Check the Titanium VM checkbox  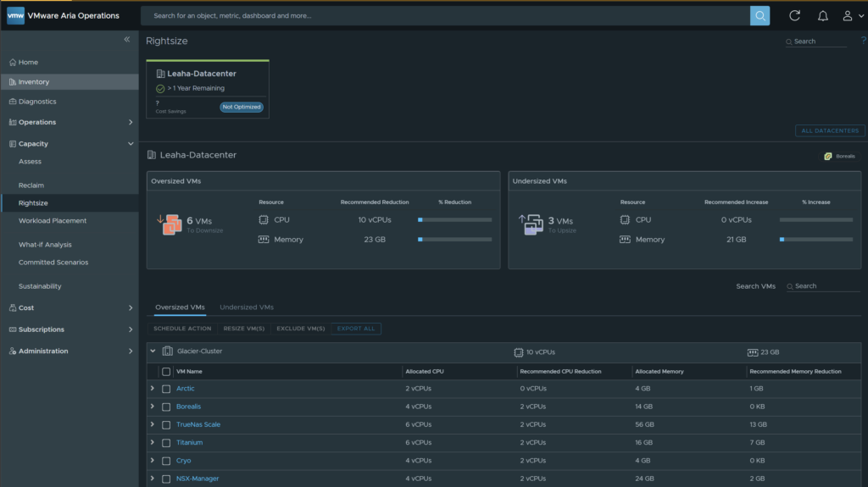(x=166, y=443)
